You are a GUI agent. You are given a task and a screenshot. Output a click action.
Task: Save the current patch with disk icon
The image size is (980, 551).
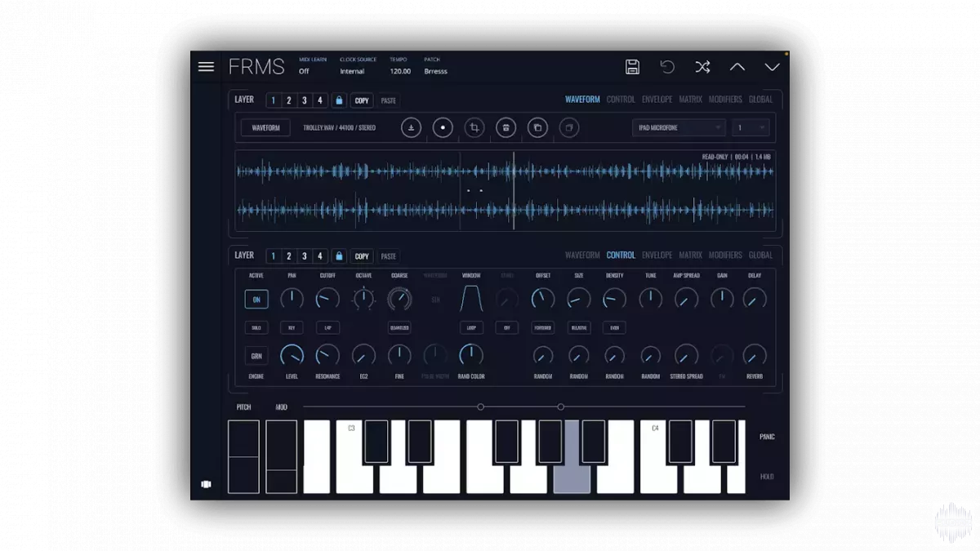pos(632,67)
